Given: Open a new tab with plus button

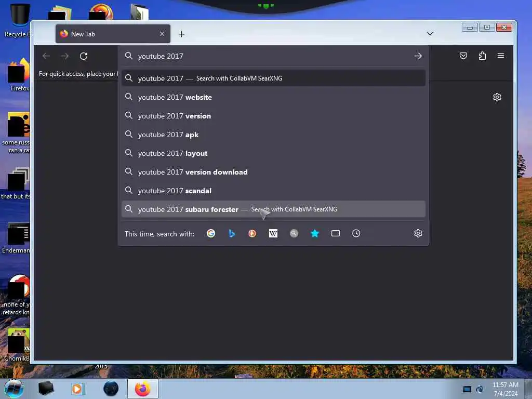Looking at the screenshot, I should (x=181, y=34).
